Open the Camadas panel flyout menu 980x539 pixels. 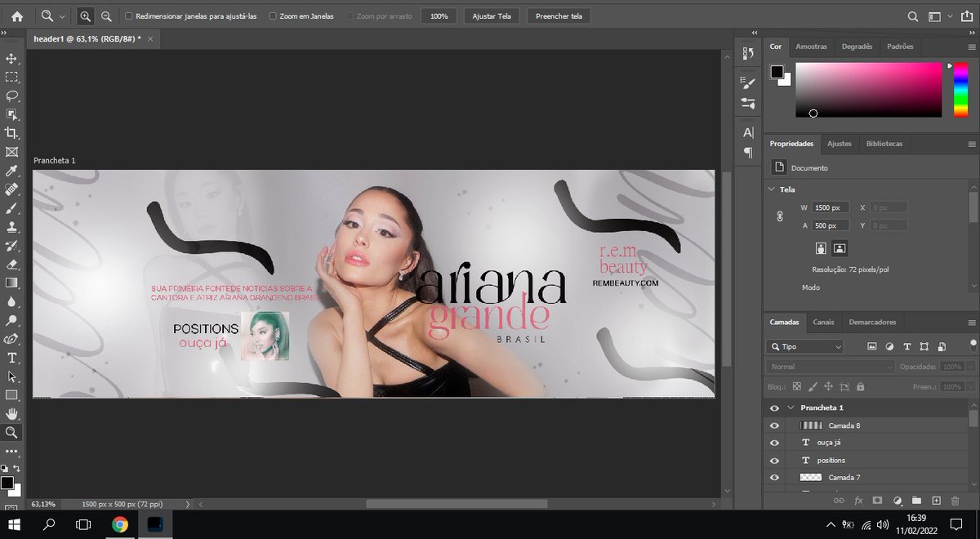[x=972, y=322]
